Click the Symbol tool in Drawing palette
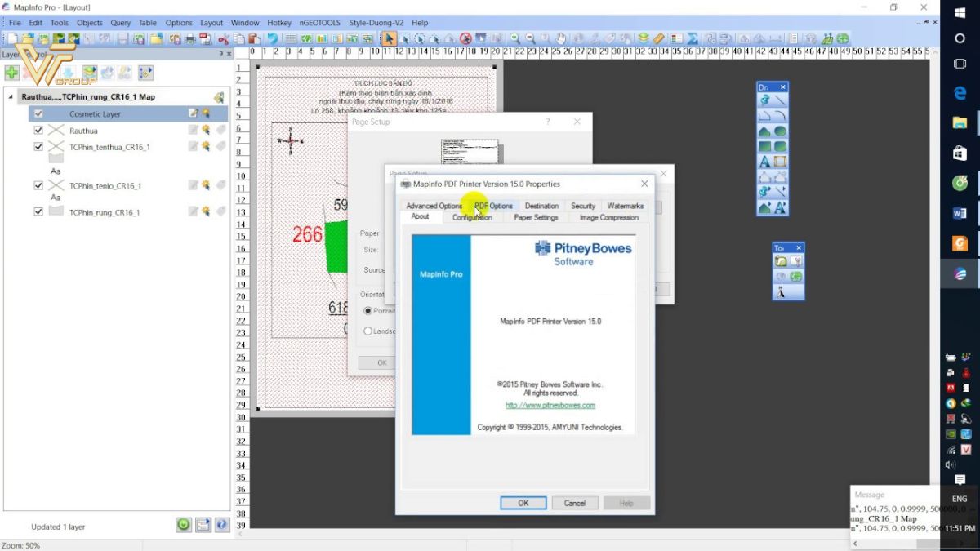Viewport: 980px width, 551px height. coord(764,100)
